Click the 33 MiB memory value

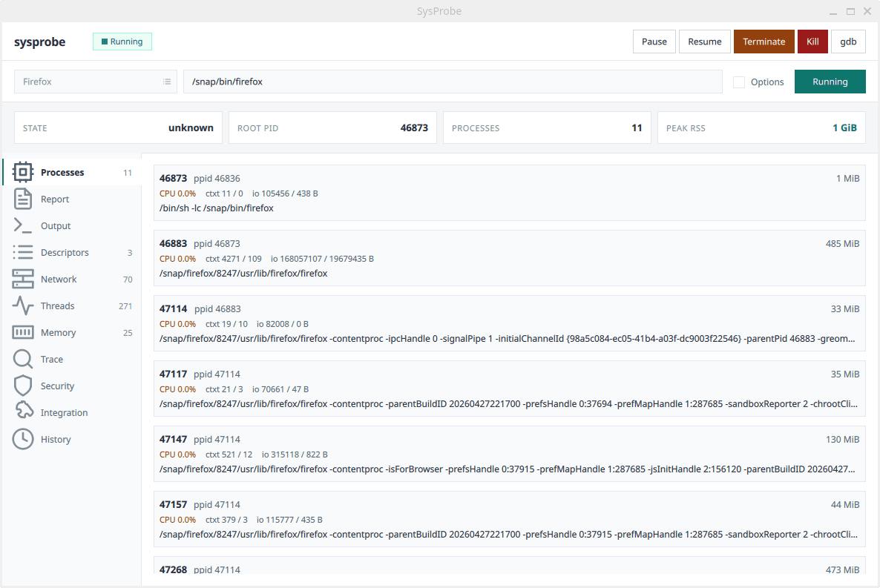pos(845,308)
